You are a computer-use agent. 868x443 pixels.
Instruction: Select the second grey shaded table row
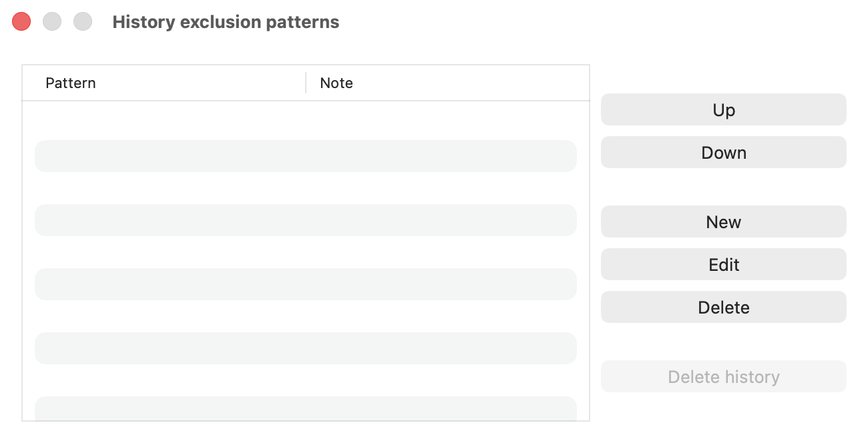(305, 220)
